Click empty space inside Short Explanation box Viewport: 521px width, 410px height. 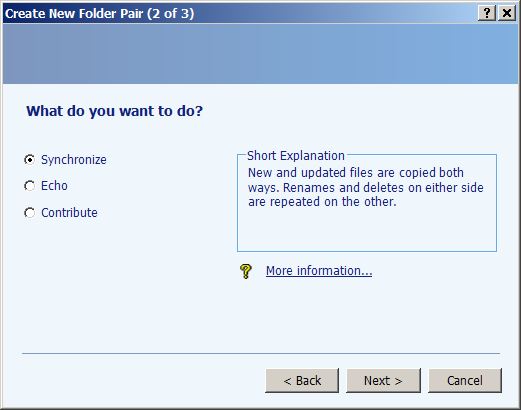pyautogui.click(x=367, y=230)
